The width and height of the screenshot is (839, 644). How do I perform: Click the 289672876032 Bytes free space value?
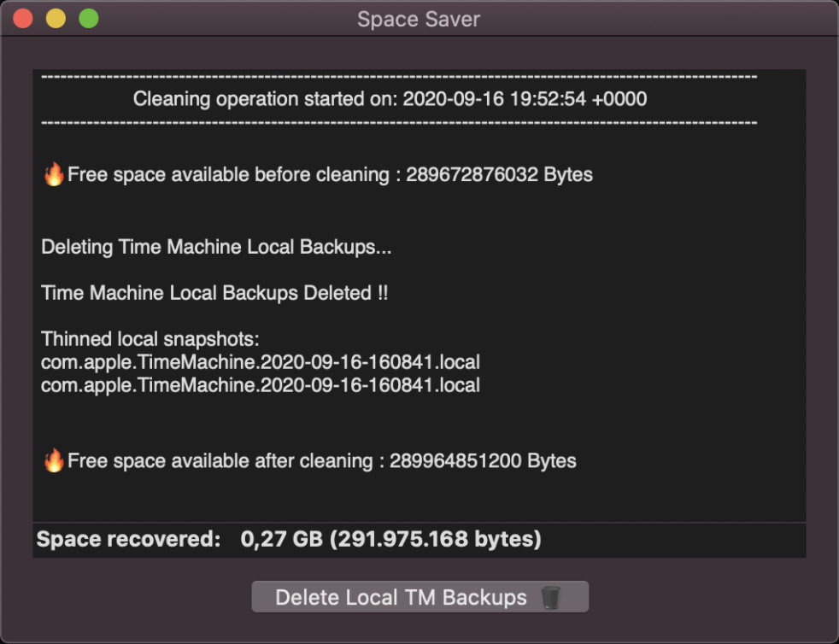pyautogui.click(x=499, y=174)
